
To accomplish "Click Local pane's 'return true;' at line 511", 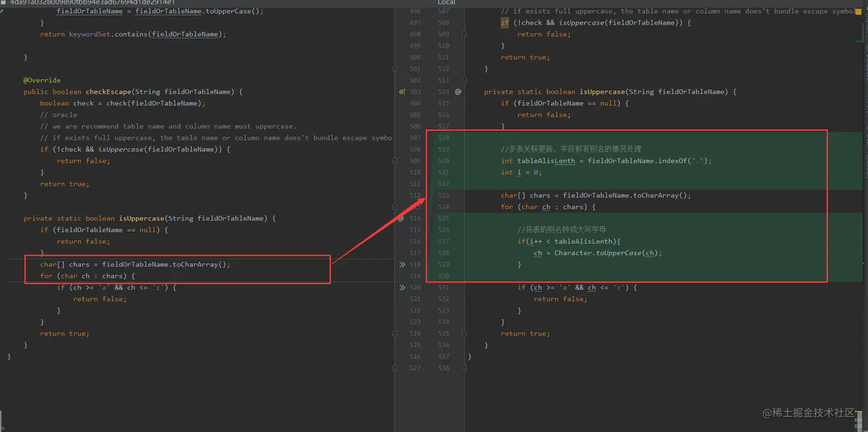I will tap(525, 57).
